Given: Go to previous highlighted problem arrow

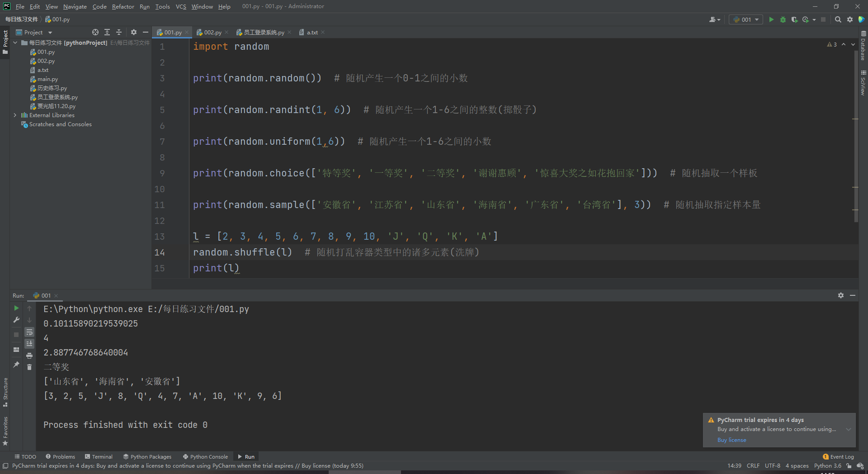Looking at the screenshot, I should pos(844,44).
